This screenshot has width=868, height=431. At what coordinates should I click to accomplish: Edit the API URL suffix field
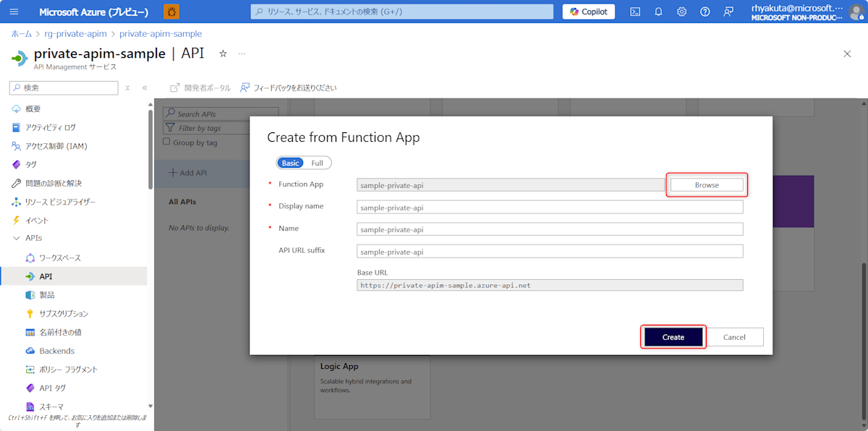pyautogui.click(x=550, y=252)
